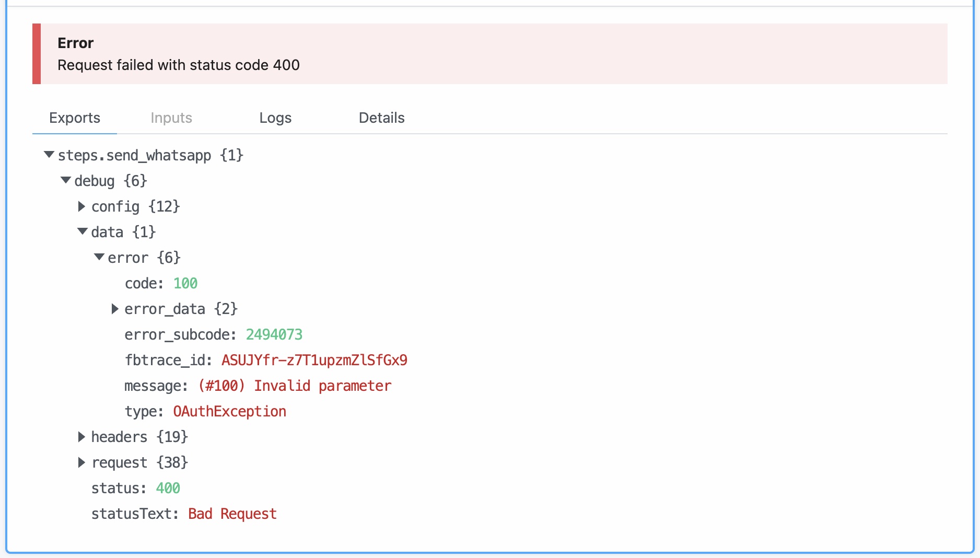Viewport: 980px width, 558px height.
Task: Click the error_subcode value 2494073
Action: (274, 334)
